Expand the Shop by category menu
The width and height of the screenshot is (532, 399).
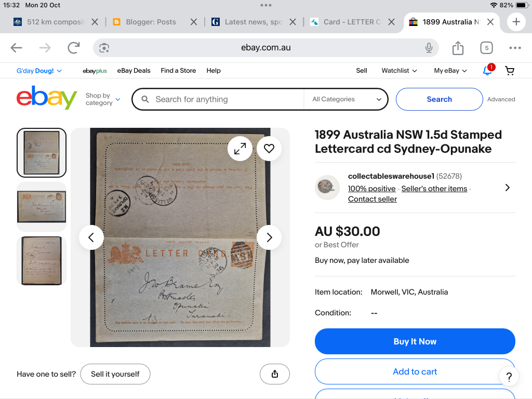[x=103, y=99]
